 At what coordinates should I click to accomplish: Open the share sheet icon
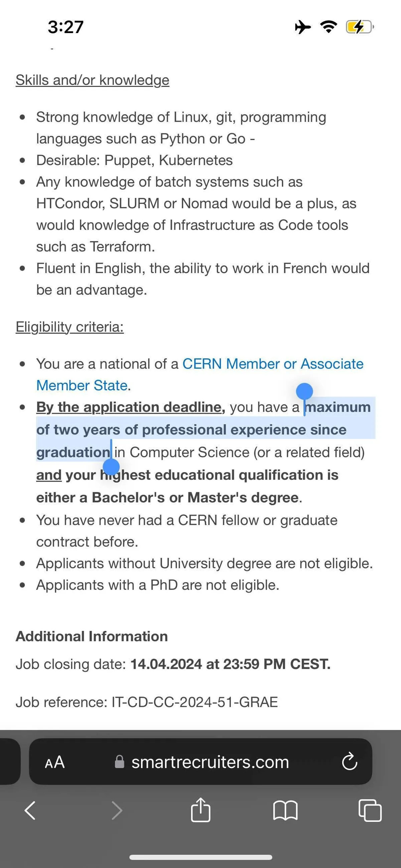click(x=200, y=810)
